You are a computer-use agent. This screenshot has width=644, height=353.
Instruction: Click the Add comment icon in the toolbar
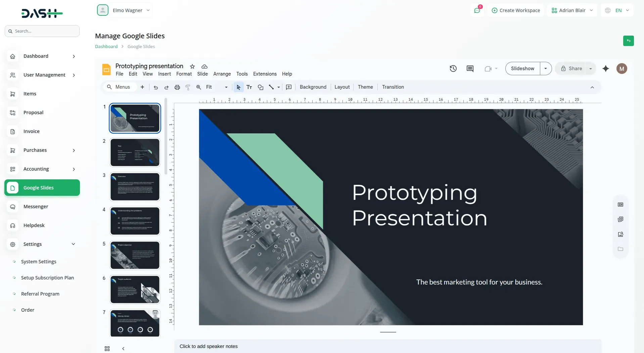pyautogui.click(x=289, y=87)
